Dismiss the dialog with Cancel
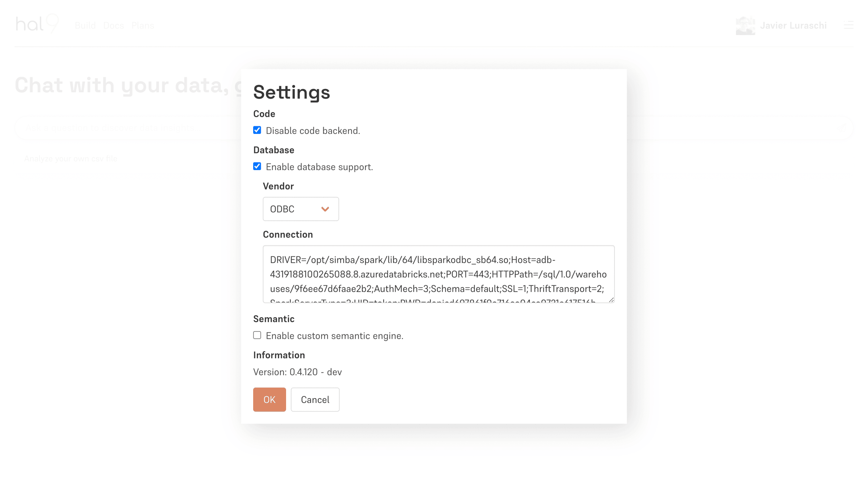868x494 pixels. [x=315, y=400]
